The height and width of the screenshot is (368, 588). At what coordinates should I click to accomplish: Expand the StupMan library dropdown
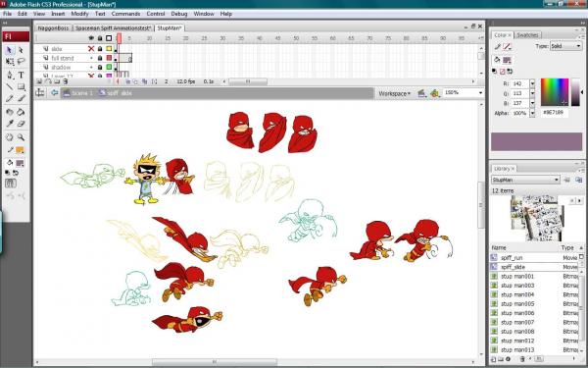point(525,180)
